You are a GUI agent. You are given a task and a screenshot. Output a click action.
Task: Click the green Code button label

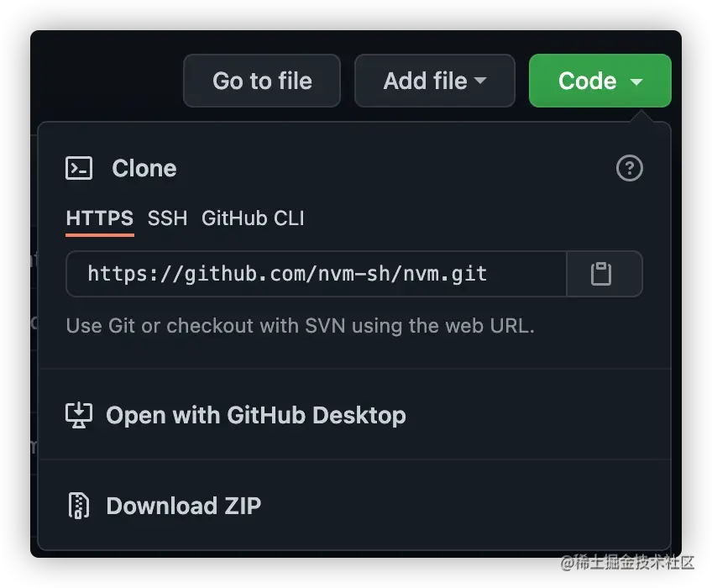[x=587, y=81]
